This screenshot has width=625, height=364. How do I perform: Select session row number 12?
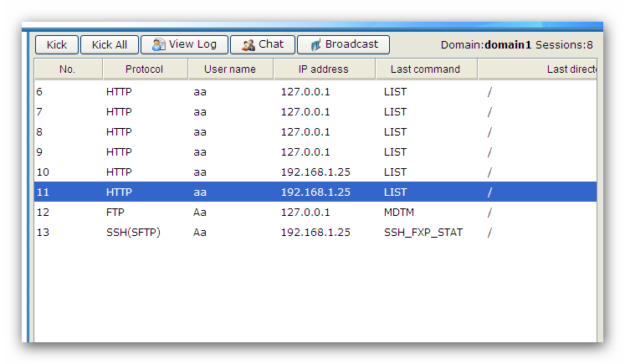tap(315, 212)
